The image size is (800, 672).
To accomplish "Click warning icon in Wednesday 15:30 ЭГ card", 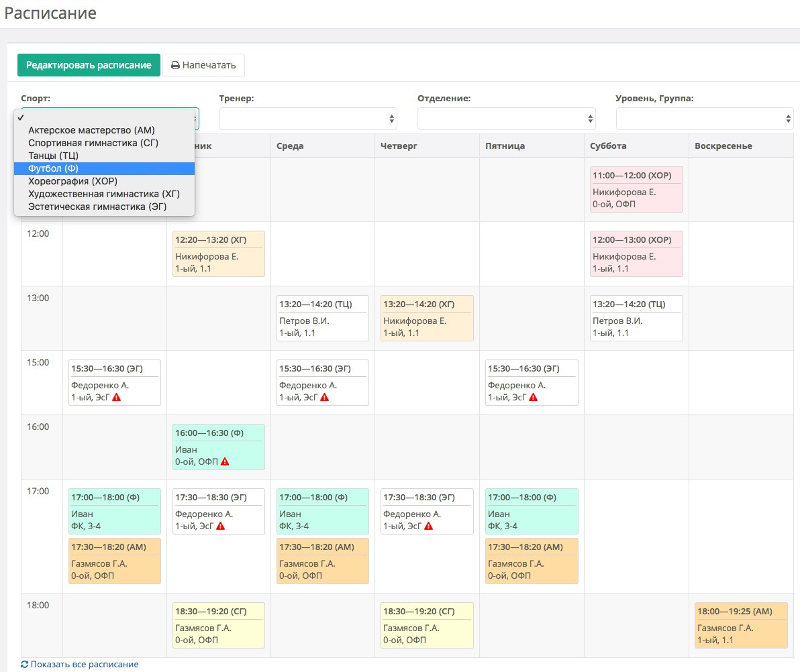I will [324, 397].
